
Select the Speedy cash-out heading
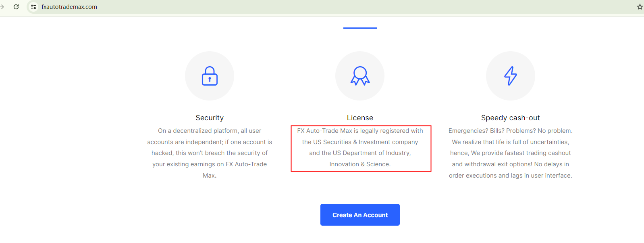click(510, 118)
